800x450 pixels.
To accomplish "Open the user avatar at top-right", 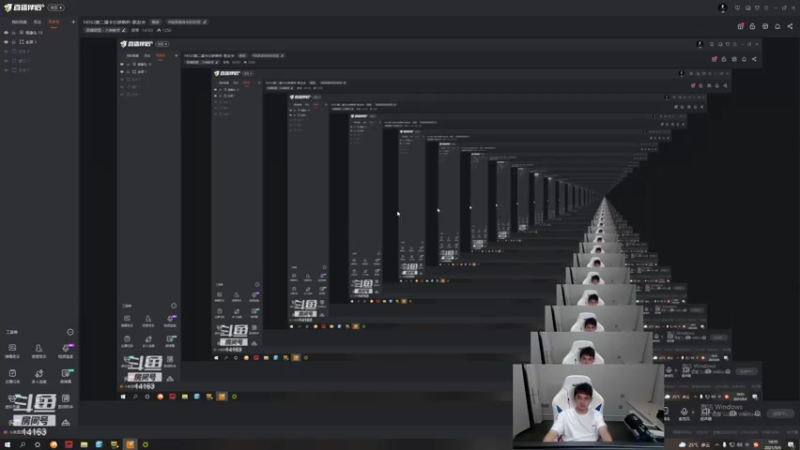I will coord(722,8).
